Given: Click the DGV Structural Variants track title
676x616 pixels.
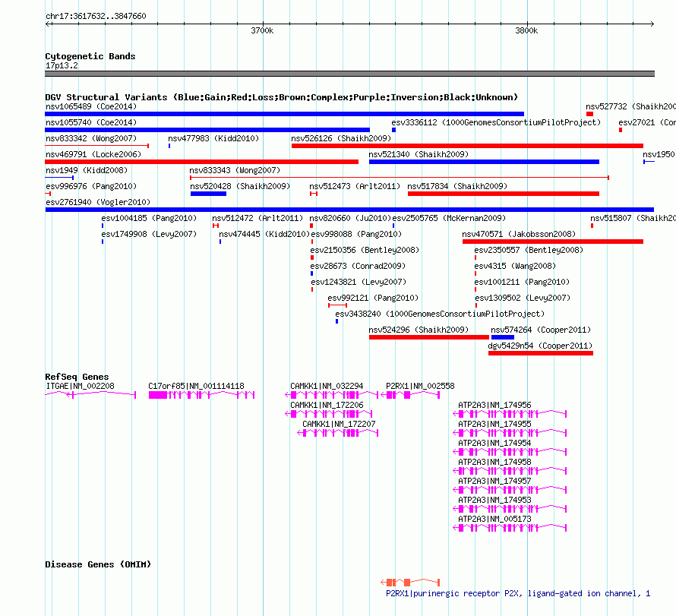Looking at the screenshot, I should click(282, 97).
